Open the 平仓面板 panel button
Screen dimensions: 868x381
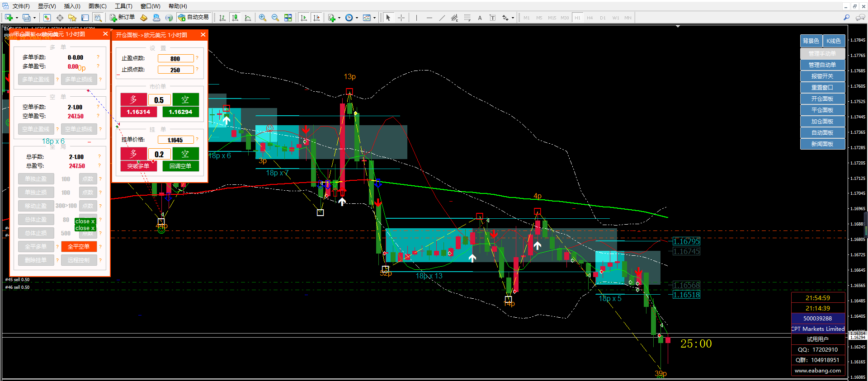822,110
